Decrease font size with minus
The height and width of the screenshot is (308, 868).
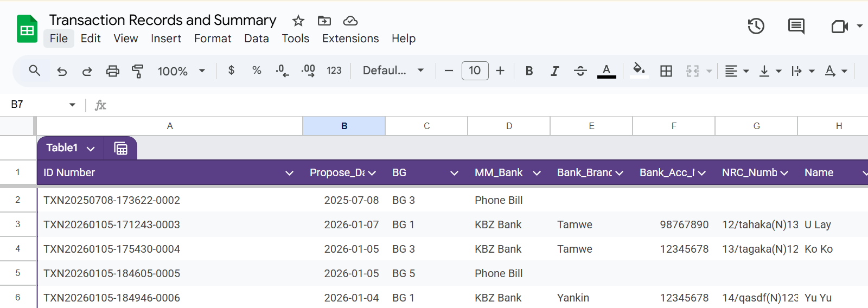coord(449,70)
